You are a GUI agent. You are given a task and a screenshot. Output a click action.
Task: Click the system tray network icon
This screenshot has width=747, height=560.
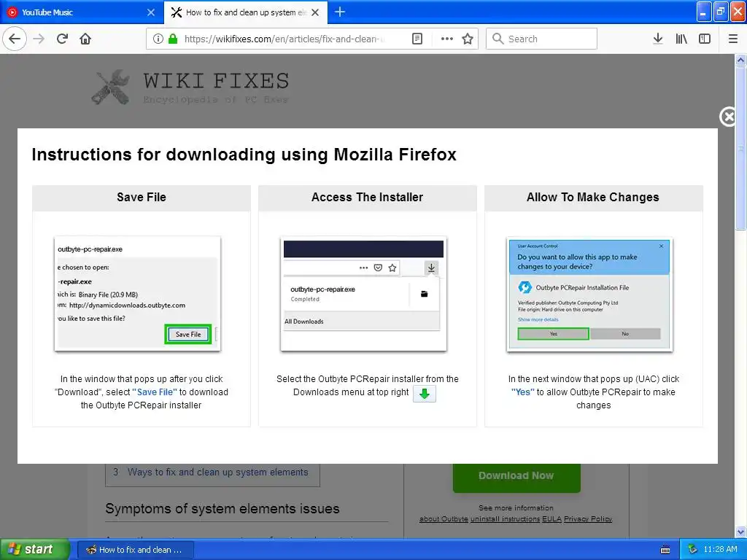point(693,549)
